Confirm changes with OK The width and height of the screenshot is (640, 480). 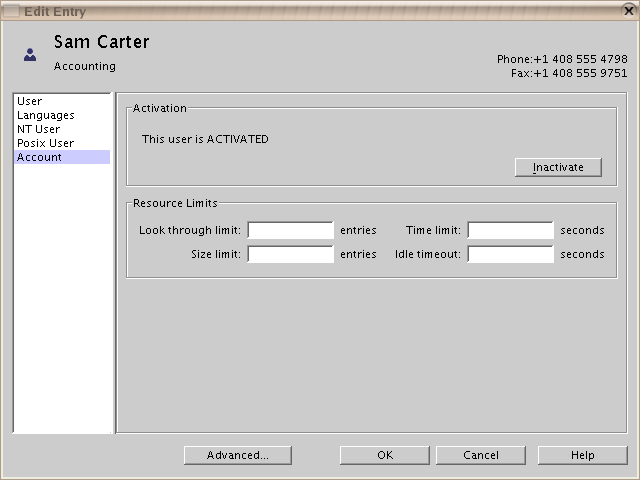384,455
